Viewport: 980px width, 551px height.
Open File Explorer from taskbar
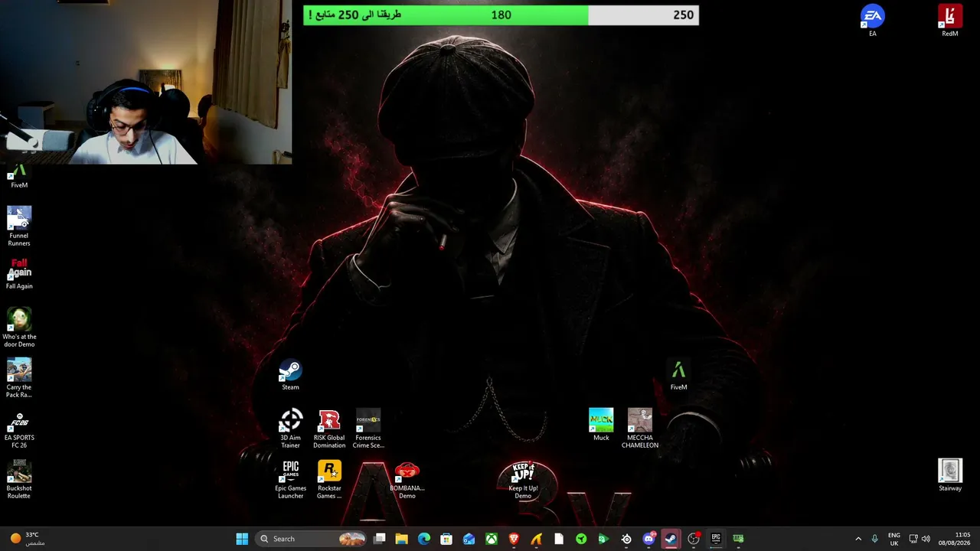(x=401, y=539)
